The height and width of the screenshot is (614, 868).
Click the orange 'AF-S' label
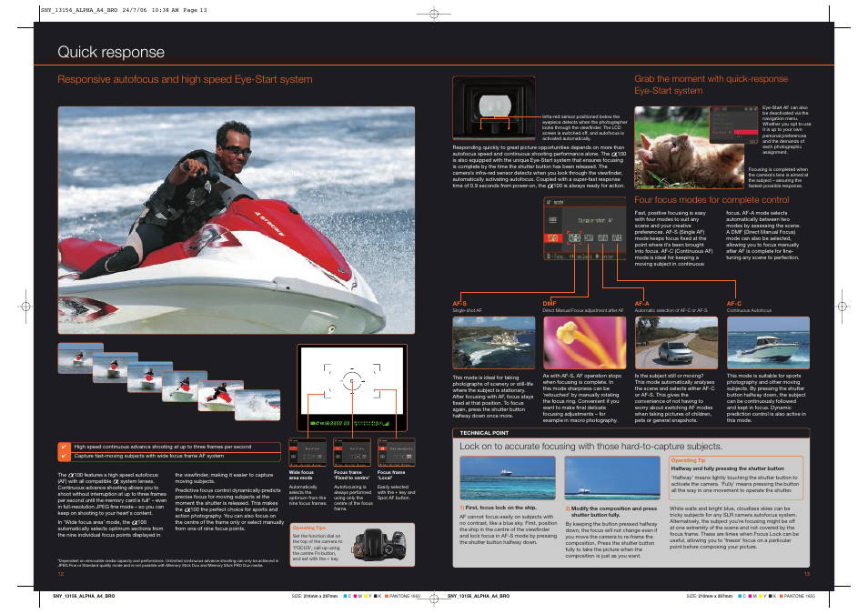point(459,304)
